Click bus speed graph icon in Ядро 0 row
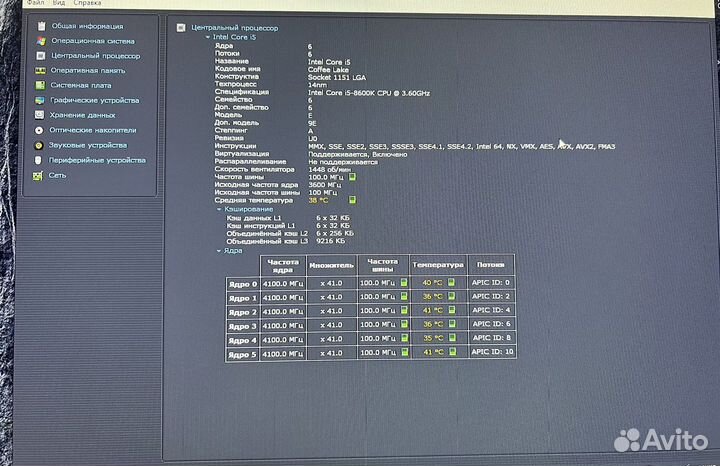This screenshot has width=720, height=466. tap(404, 282)
